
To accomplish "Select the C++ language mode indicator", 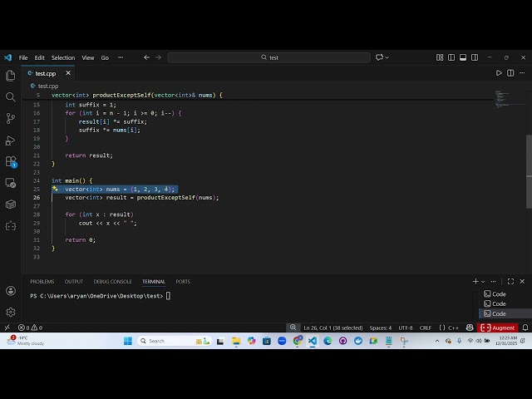I will pos(453,328).
